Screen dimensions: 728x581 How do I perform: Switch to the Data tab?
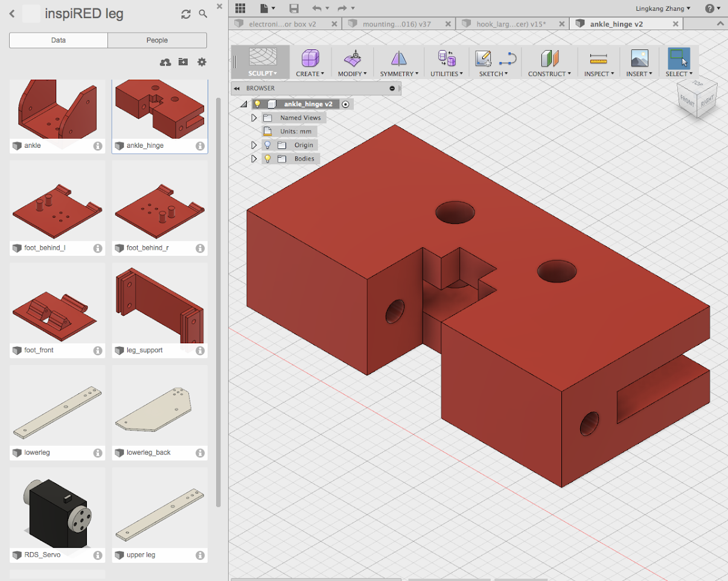pyautogui.click(x=59, y=40)
